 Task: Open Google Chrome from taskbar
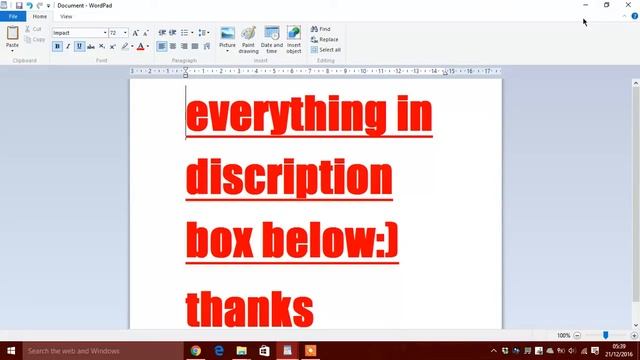(x=196, y=351)
